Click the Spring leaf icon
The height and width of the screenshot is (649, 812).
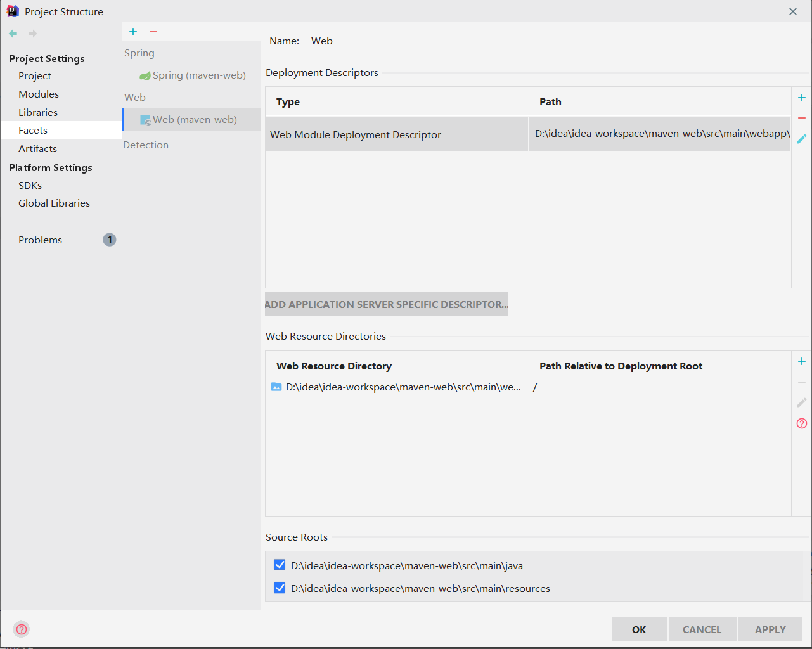pyautogui.click(x=145, y=75)
